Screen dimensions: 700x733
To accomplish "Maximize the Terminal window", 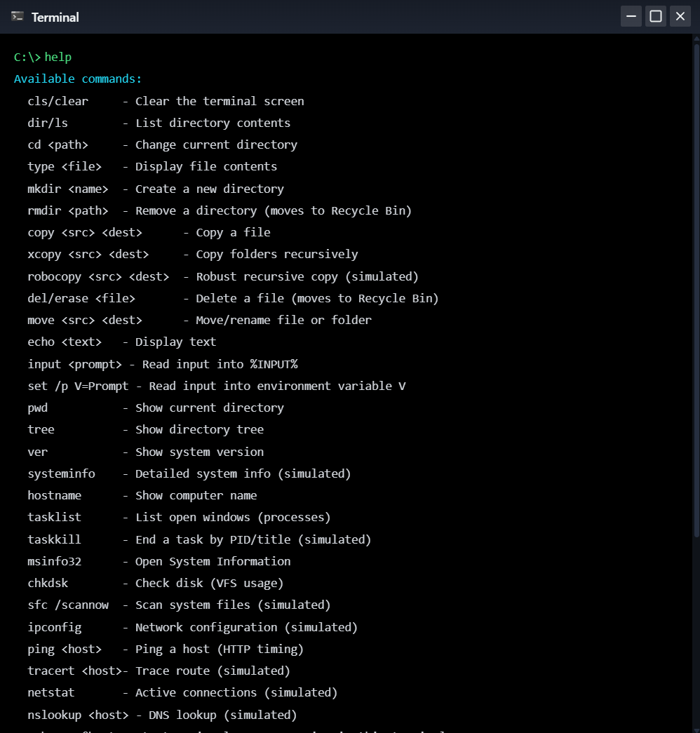I will point(656,16).
